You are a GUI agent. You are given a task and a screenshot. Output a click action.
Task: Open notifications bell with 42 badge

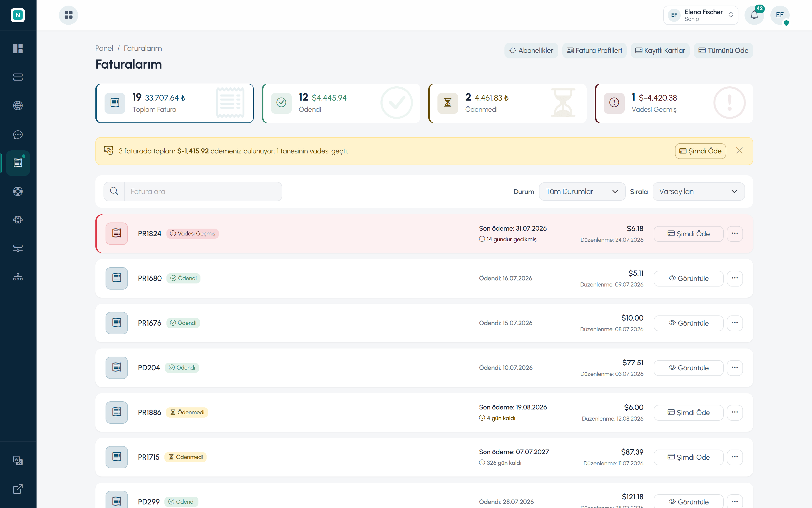pyautogui.click(x=754, y=15)
